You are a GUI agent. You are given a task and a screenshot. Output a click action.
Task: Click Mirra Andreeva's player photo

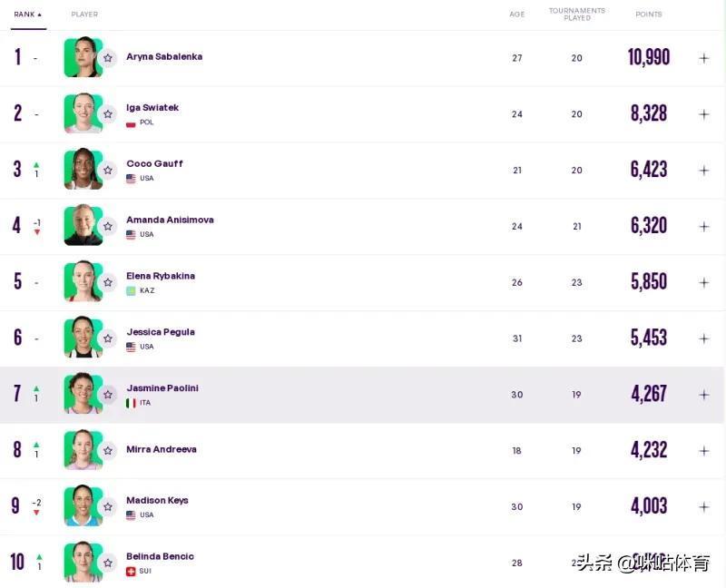pos(82,450)
